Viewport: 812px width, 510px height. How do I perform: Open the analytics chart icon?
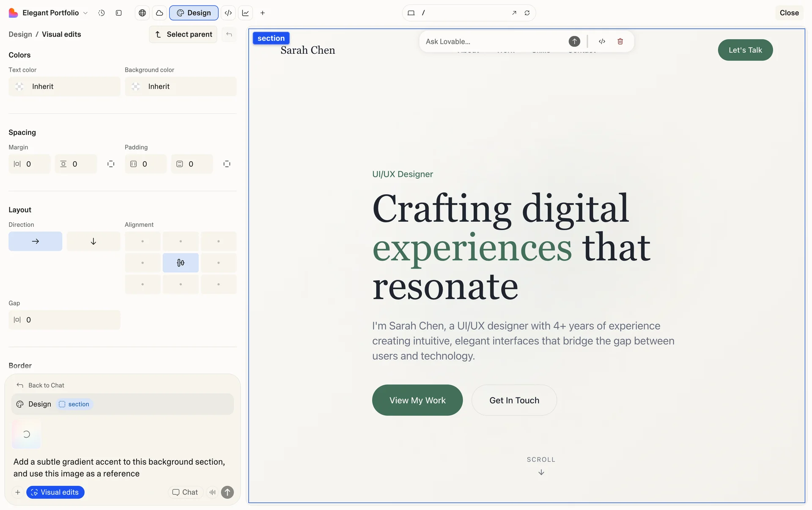[x=245, y=13]
